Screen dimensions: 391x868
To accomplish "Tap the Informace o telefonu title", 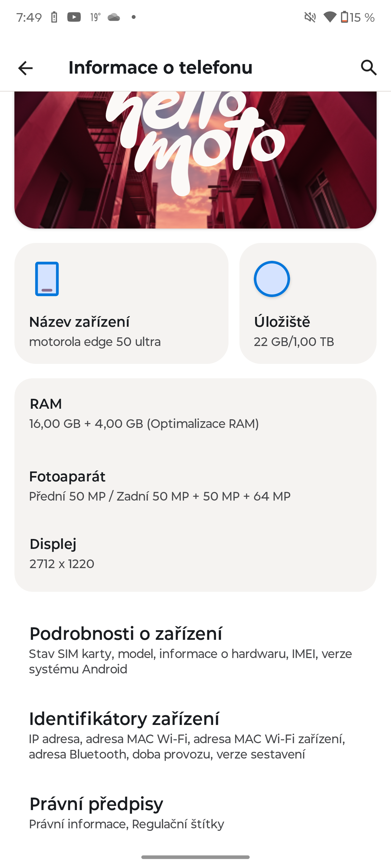I will point(160,68).
